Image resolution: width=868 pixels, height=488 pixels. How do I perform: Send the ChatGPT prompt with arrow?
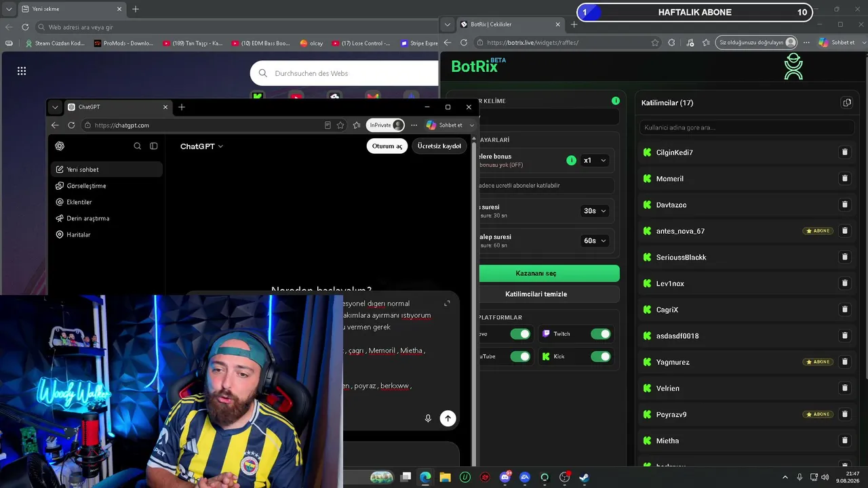[448, 418]
